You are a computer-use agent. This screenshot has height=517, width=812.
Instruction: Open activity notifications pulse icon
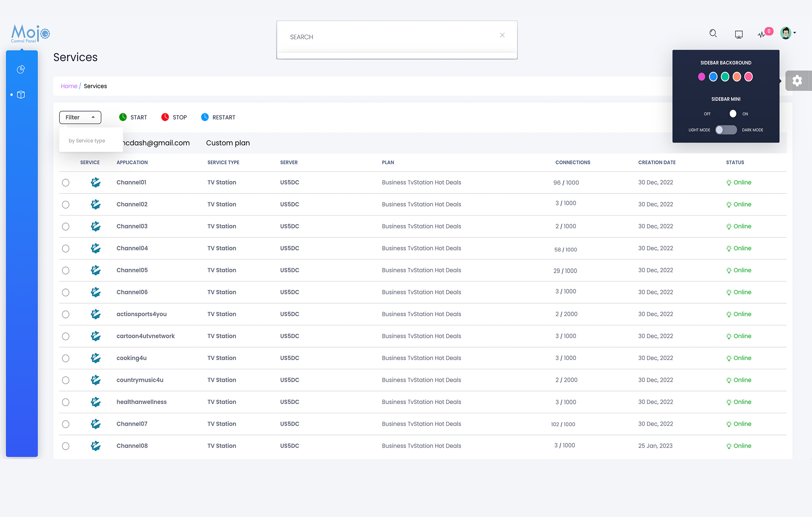761,34
